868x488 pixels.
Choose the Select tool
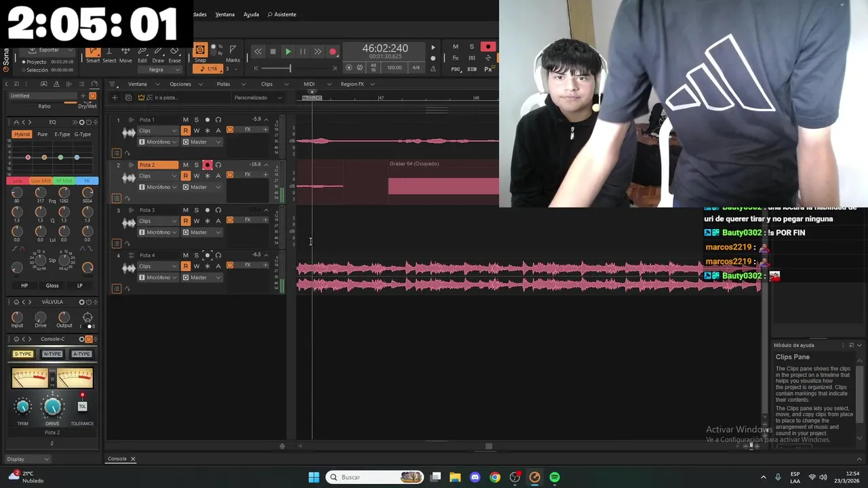click(109, 54)
